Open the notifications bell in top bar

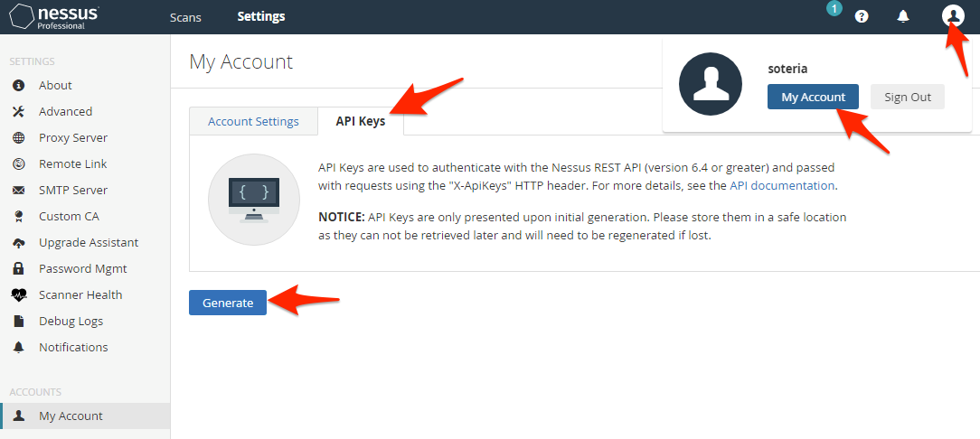903,17
